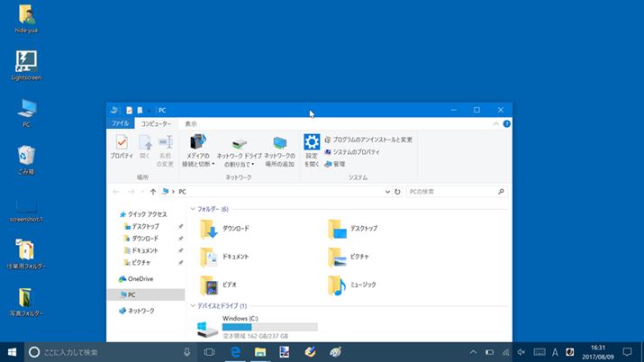Image resolution: width=644 pixels, height=362 pixels.
Task: Click the 設定を開く gear icon
Action: [312, 142]
